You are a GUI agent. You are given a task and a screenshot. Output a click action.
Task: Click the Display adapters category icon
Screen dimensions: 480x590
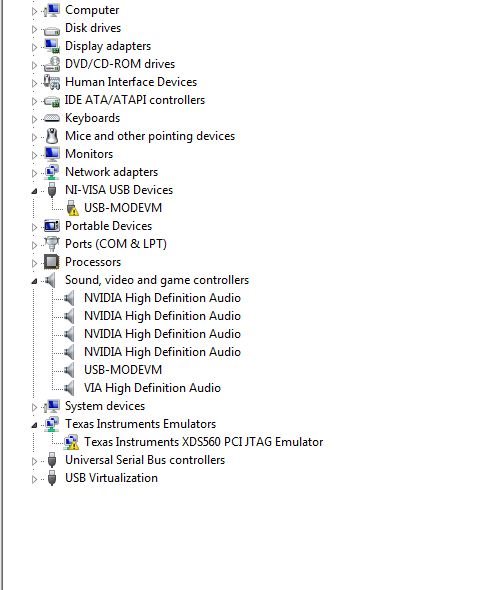point(52,46)
